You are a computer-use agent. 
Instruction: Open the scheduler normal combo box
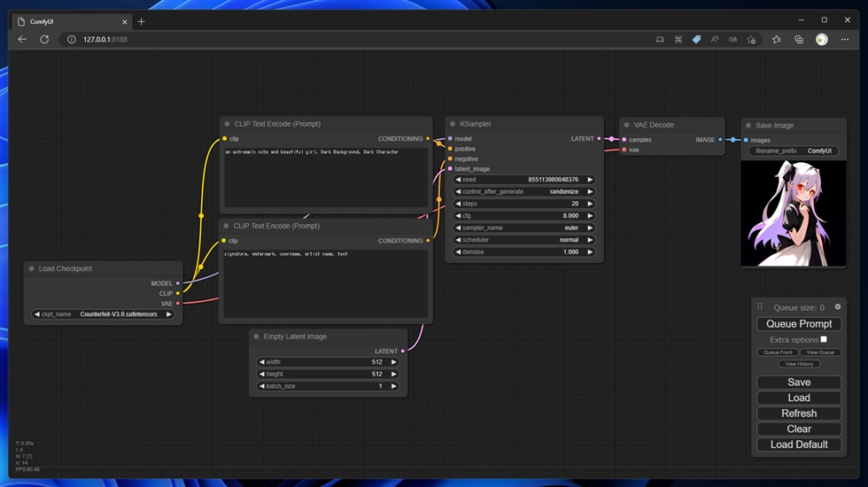pos(523,240)
